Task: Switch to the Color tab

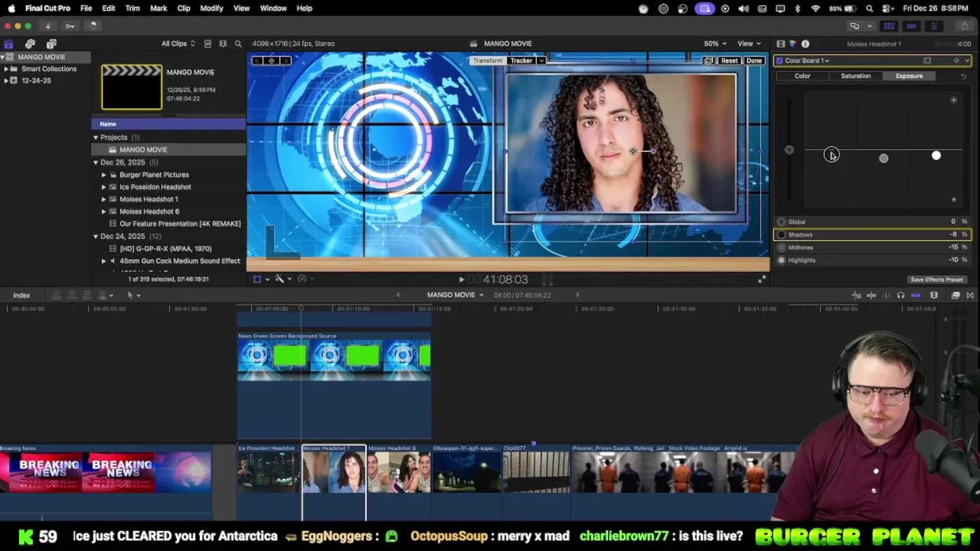Action: coord(802,76)
